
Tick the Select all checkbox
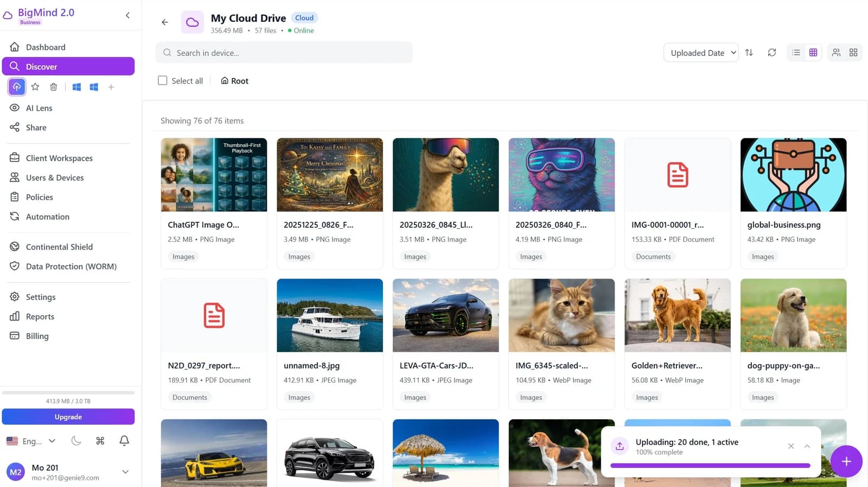[163, 81]
